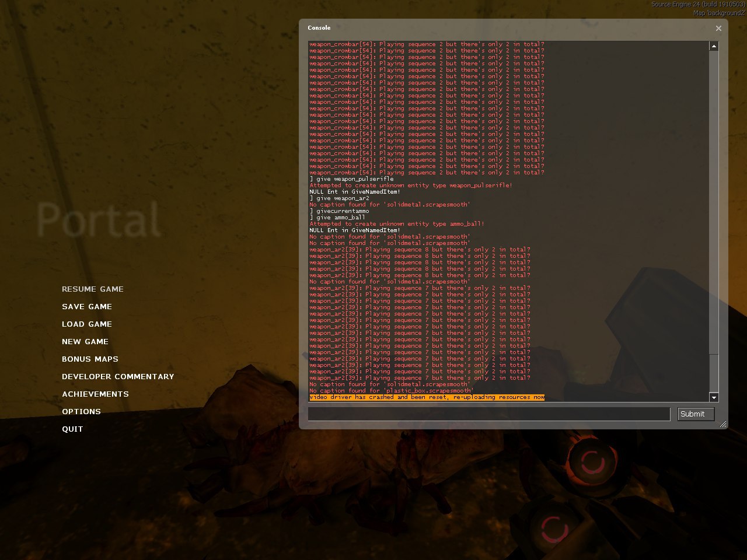Open Developer Commentary
The image size is (747, 560).
(x=118, y=377)
